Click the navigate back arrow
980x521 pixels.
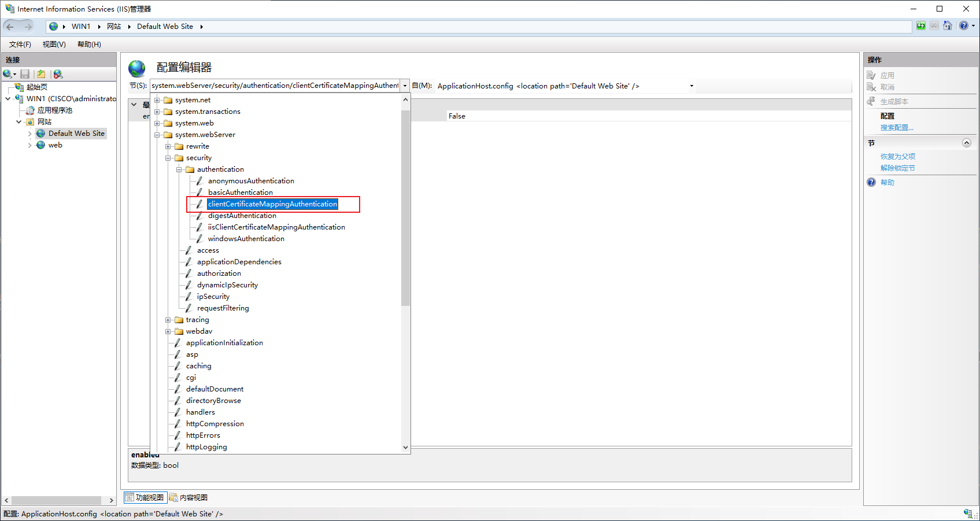[10, 27]
